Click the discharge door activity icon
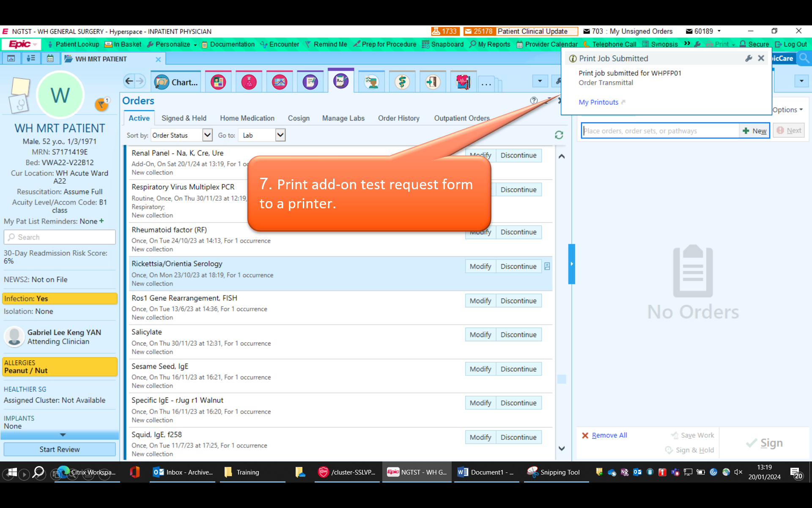The image size is (812, 508). 432,82
